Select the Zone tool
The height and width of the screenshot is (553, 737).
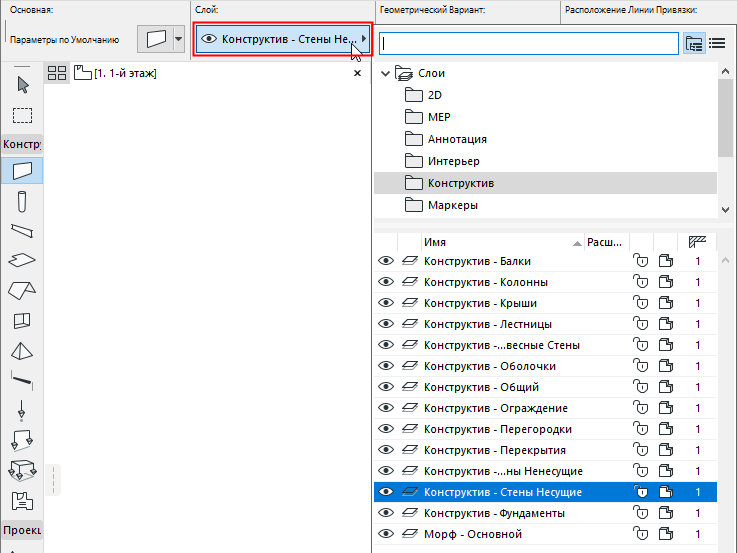click(22, 501)
